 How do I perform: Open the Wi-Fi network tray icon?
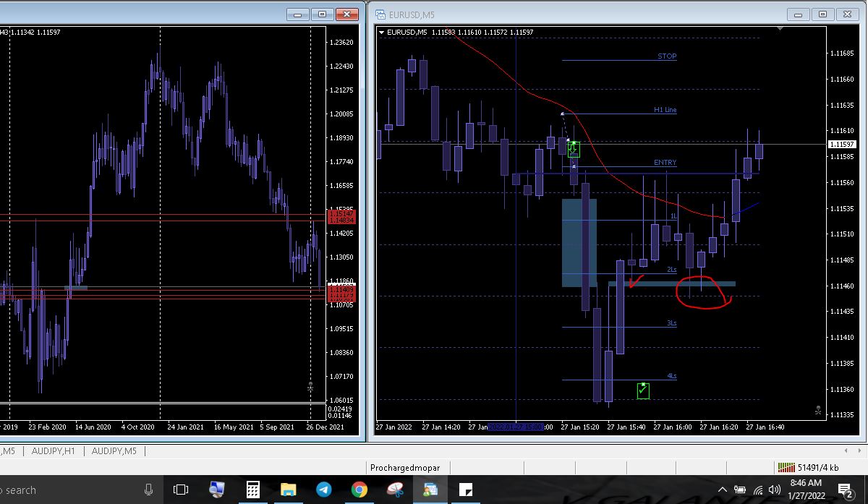click(x=757, y=490)
